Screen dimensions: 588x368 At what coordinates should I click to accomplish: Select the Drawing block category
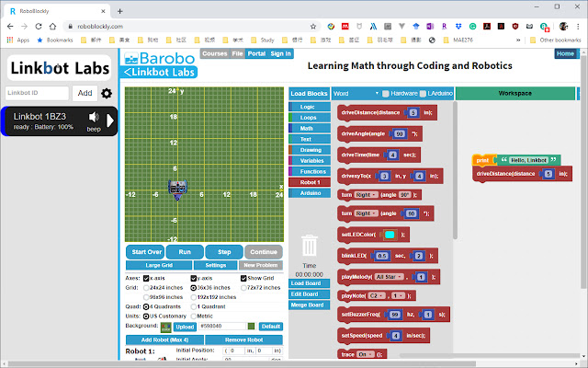pos(310,150)
